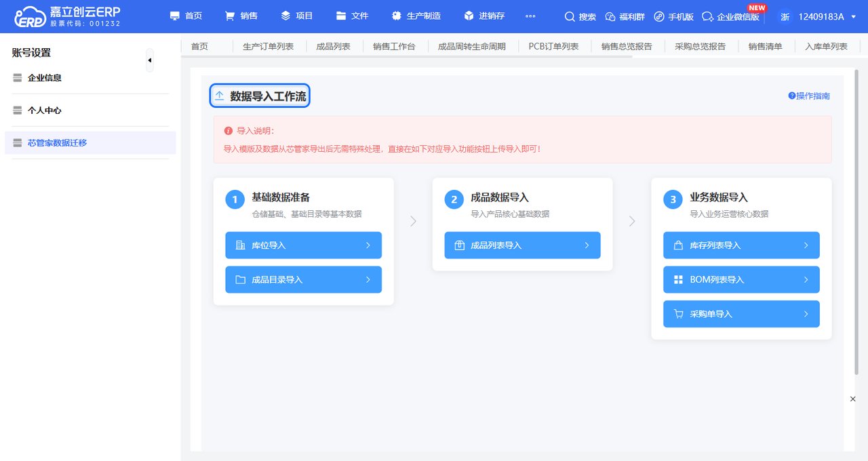Click the 库存列表导入 button

(741, 245)
